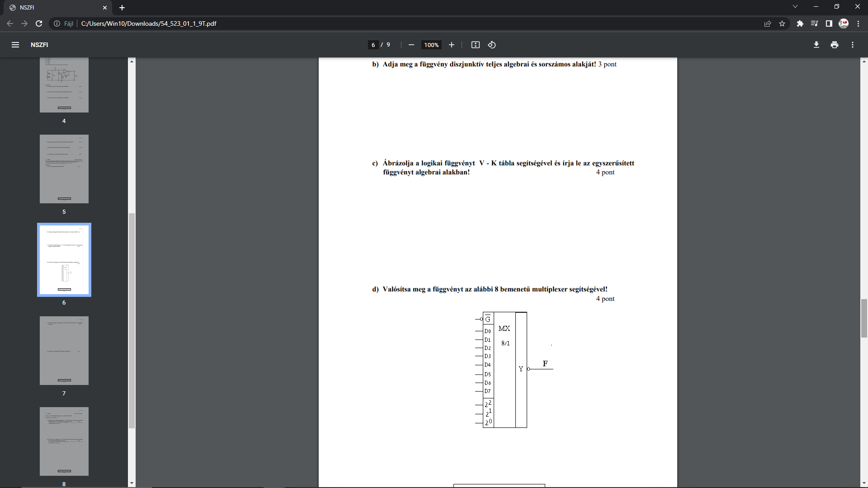The height and width of the screenshot is (488, 868).
Task: Open PDF viewer more actions menu
Action: [x=852, y=45]
